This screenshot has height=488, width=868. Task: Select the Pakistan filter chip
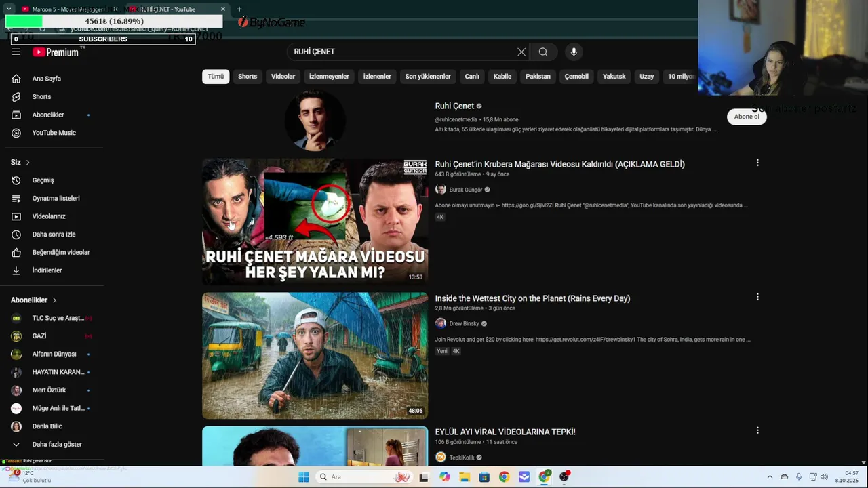(x=538, y=77)
